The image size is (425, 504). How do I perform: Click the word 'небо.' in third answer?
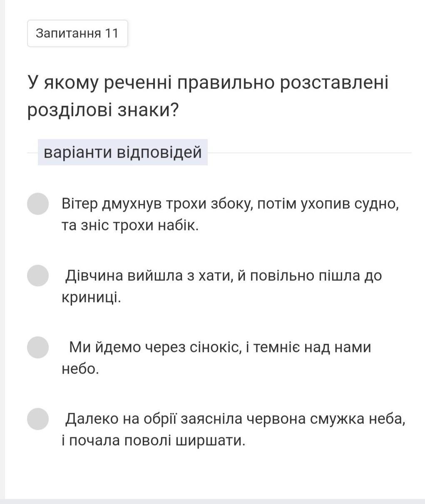click(80, 369)
